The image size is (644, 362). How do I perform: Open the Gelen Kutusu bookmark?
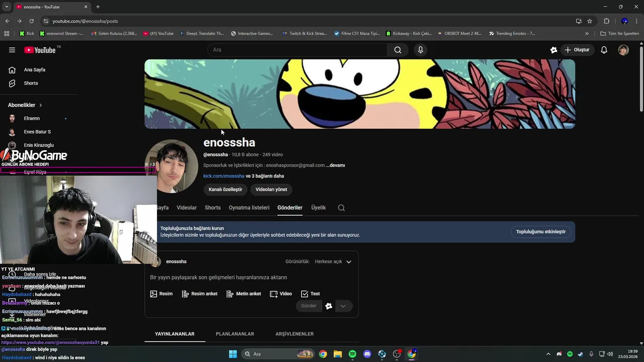[114, 34]
